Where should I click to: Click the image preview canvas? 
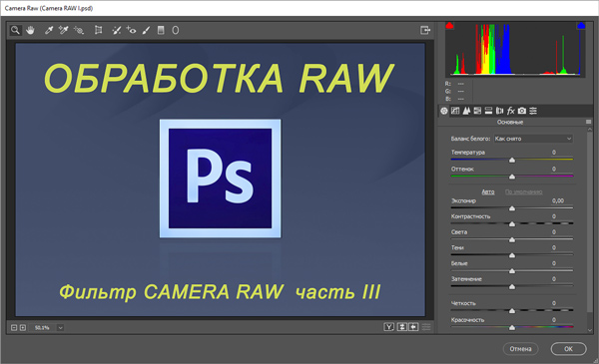220,180
